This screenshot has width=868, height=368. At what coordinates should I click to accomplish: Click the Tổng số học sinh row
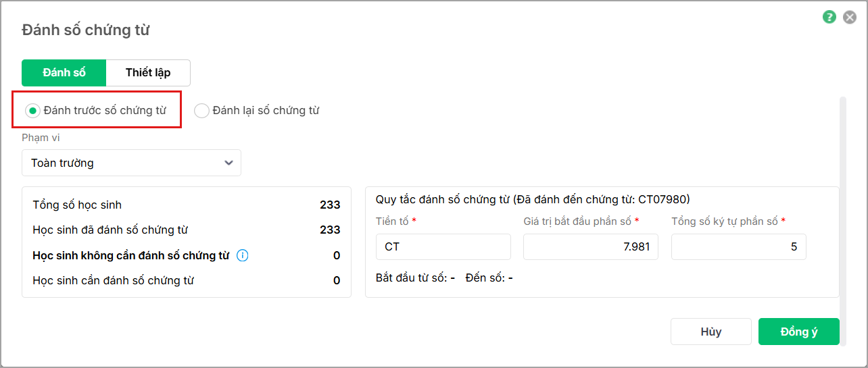pyautogui.click(x=186, y=205)
